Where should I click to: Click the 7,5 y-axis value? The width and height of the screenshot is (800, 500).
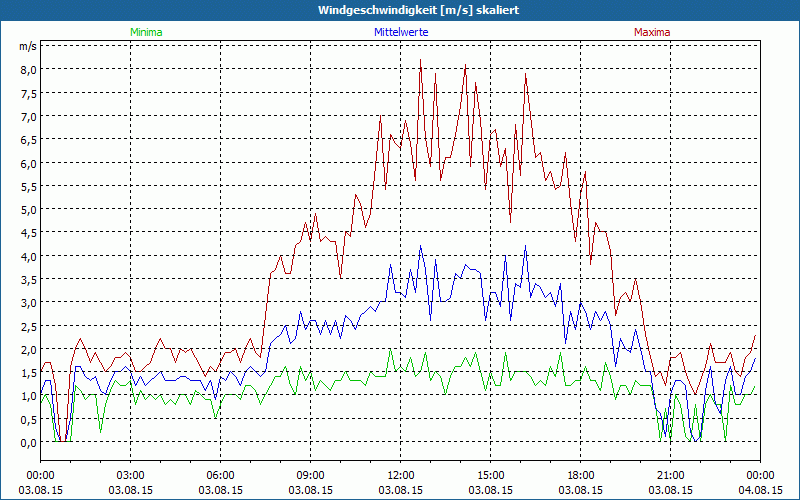point(29,93)
